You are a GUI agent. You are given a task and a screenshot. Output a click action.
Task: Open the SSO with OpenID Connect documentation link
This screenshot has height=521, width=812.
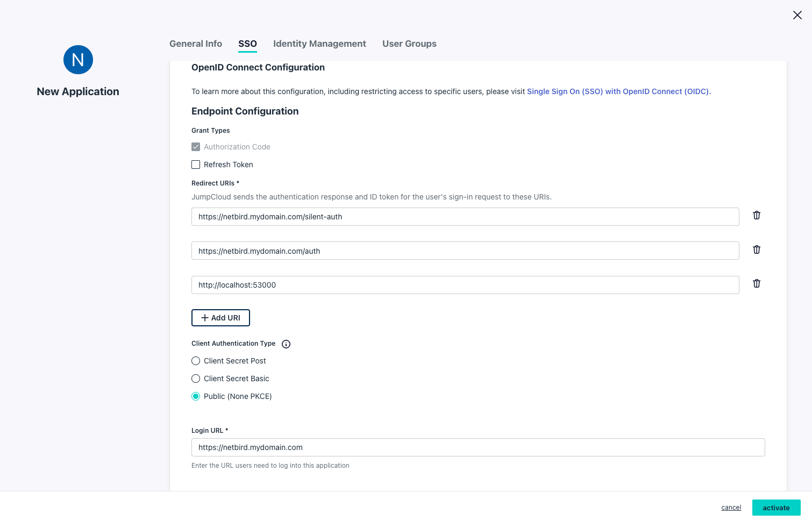click(618, 91)
